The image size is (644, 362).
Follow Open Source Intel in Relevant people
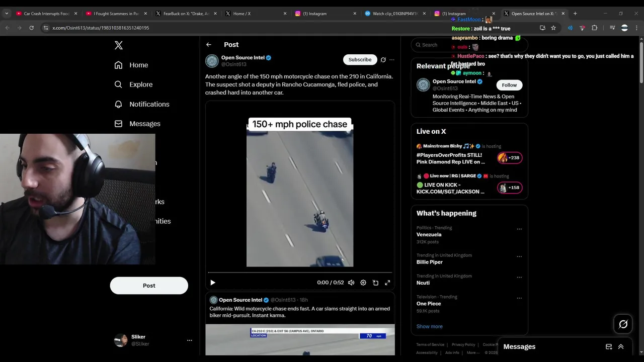click(x=509, y=85)
